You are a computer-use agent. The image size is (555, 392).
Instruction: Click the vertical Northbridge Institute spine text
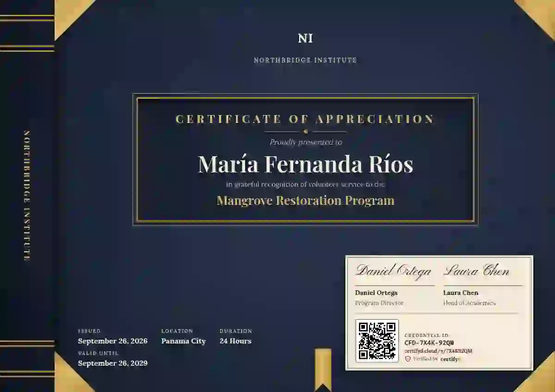pyautogui.click(x=27, y=196)
